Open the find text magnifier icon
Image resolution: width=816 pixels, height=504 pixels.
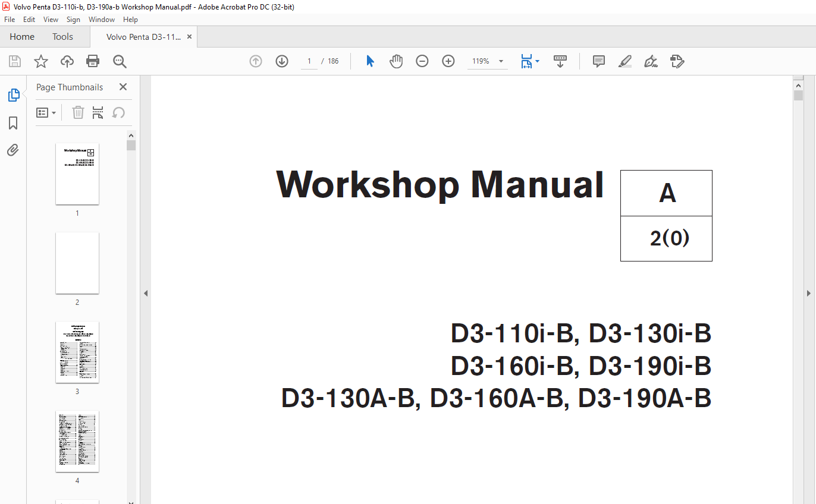click(x=120, y=61)
